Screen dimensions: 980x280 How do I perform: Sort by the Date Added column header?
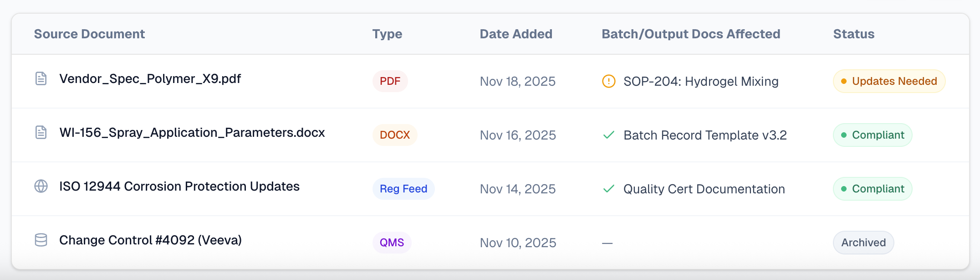click(516, 34)
